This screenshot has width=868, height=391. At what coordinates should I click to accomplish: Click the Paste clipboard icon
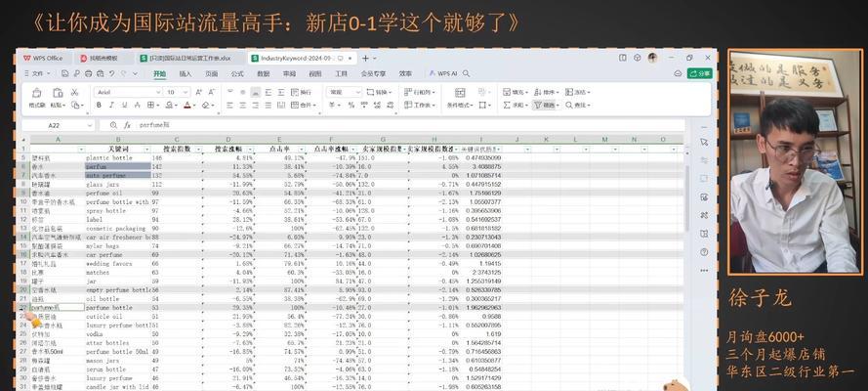tap(58, 93)
